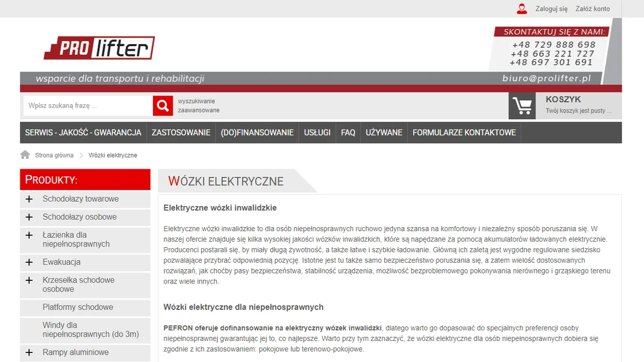Image resolution: width=644 pixels, height=362 pixels.
Task: Expand Rampy aluminiowe category
Action: click(x=29, y=353)
